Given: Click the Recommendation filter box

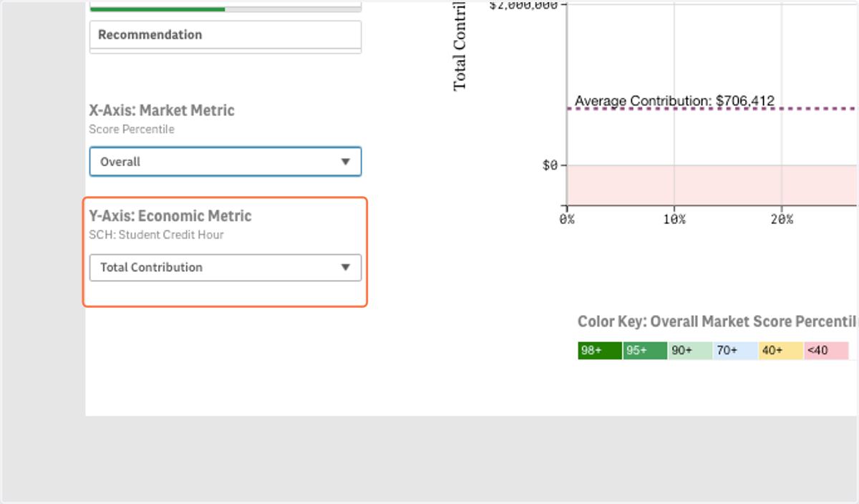Looking at the screenshot, I should click(x=225, y=34).
